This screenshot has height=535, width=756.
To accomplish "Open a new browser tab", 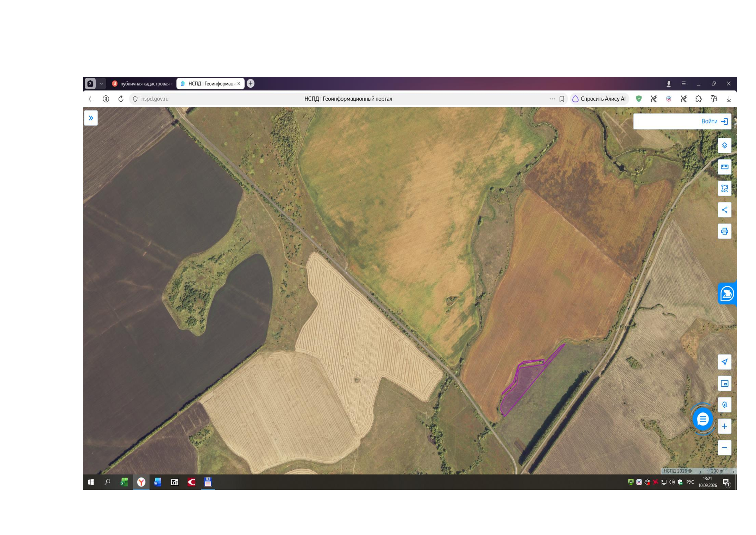I will click(250, 83).
